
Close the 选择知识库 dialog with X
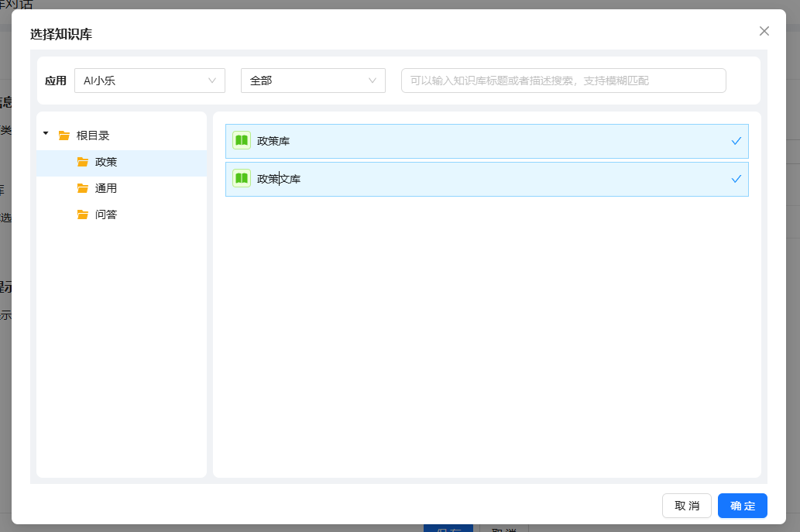coord(764,31)
